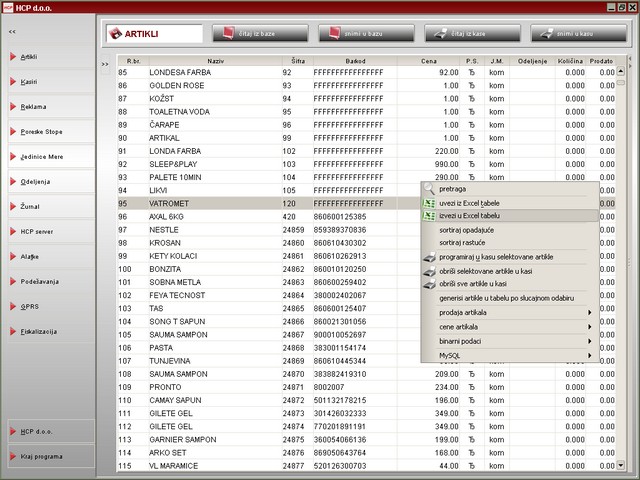Screen dimensions: 640x480
Task: Collapse the sidebar with the << arrow
Action: pos(11,32)
